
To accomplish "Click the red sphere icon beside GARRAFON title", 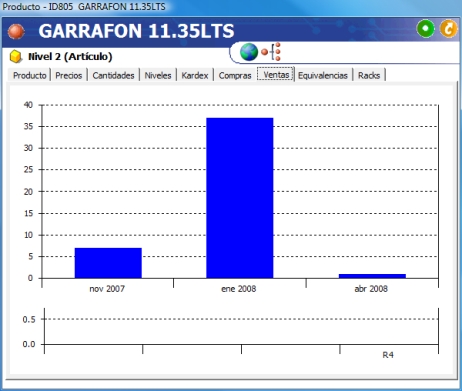I will 16,31.
